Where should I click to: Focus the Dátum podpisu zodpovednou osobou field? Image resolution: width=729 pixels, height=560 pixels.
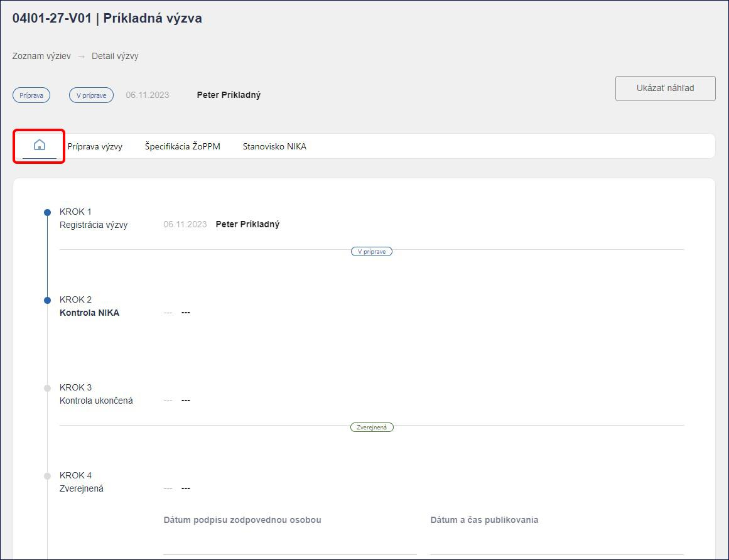[289, 545]
